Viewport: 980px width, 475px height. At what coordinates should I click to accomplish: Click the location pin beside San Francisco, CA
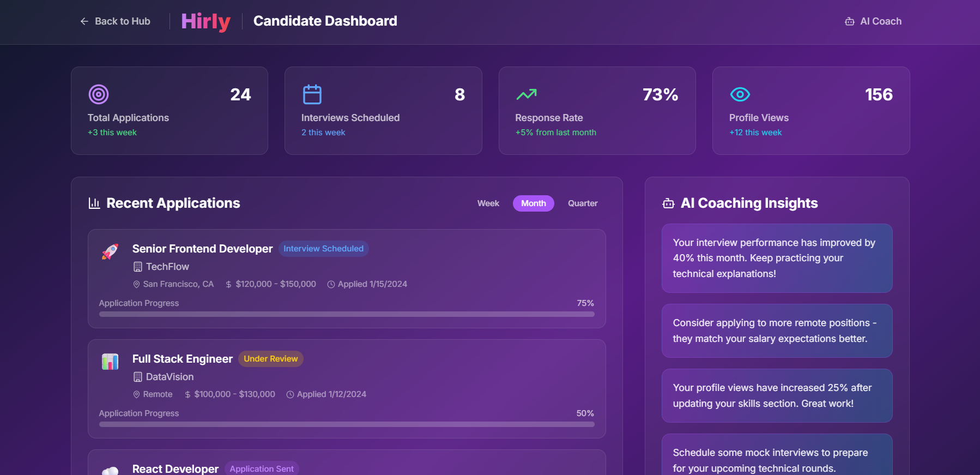coord(136,284)
